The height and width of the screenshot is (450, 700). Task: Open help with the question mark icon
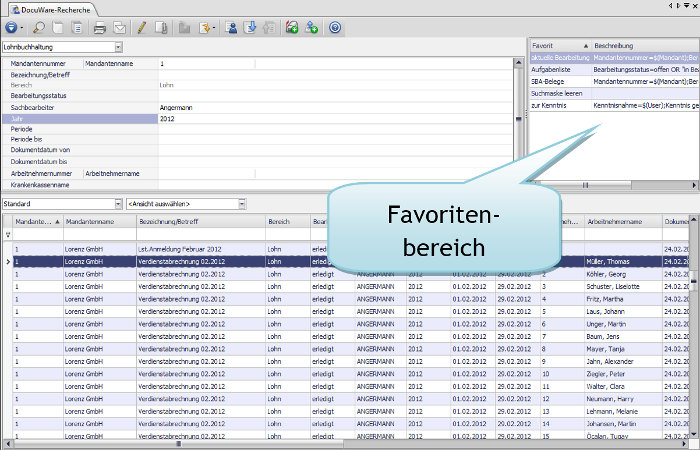335,28
